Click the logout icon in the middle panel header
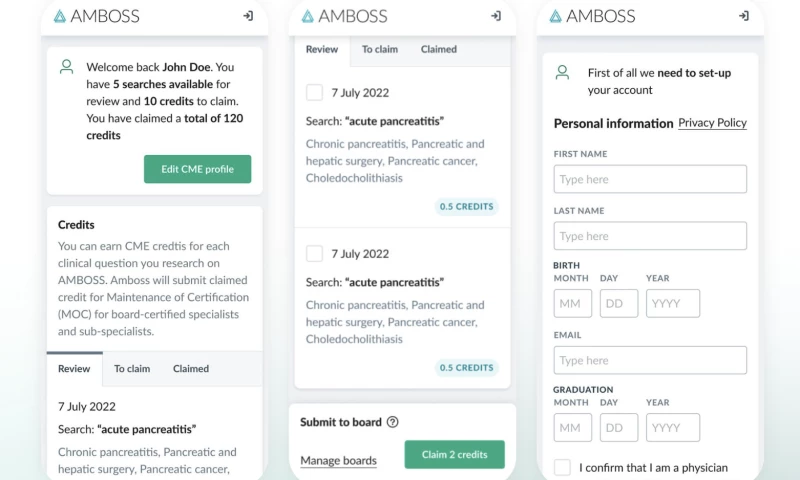800x480 pixels. pos(496,16)
